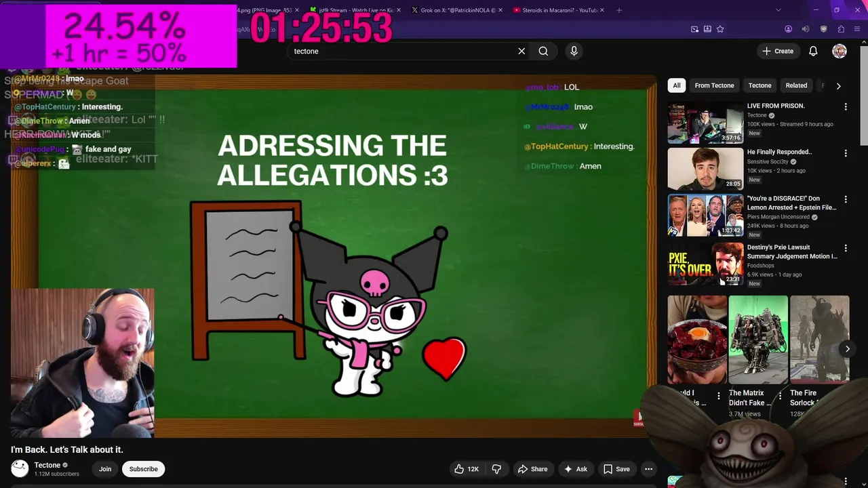The image size is (868, 488).
Task: Share this video
Action: (532, 469)
